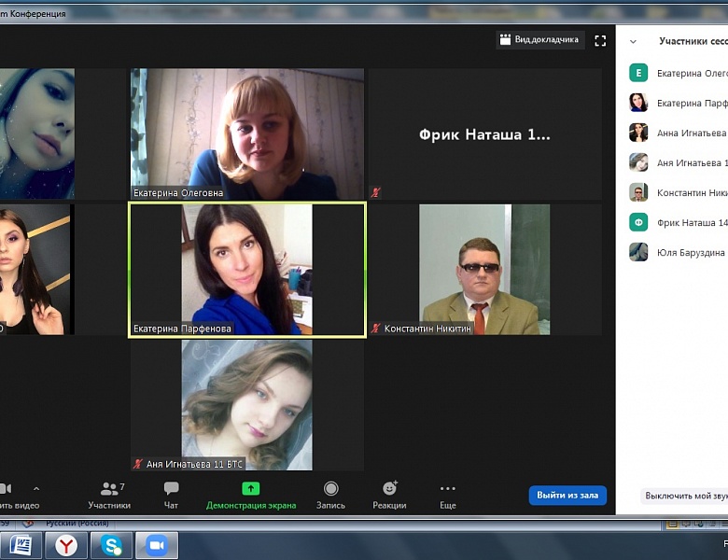Open Microsoft Word from taskbar
Image resolution: width=728 pixels, height=560 pixels.
tap(21, 545)
